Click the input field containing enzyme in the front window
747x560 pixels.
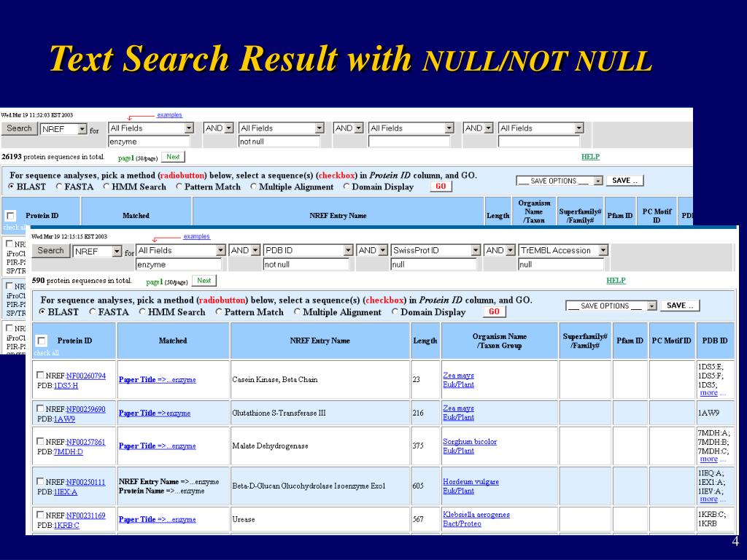point(179,264)
